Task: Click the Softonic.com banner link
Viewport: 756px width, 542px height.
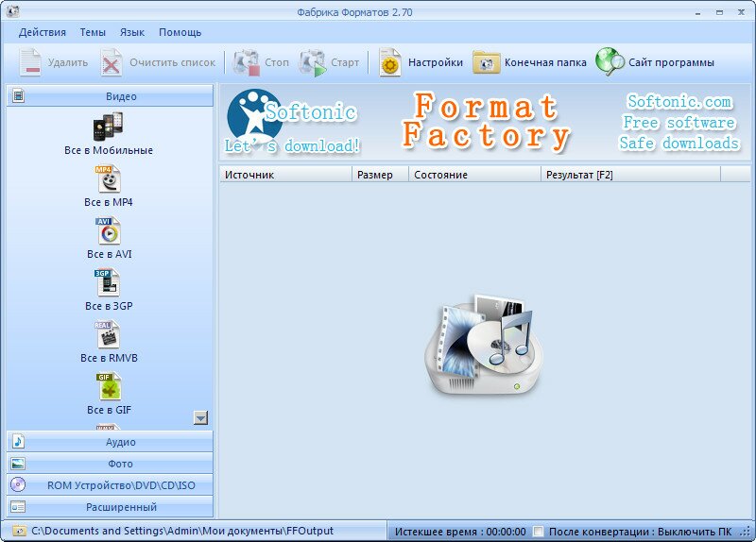Action: (679, 102)
